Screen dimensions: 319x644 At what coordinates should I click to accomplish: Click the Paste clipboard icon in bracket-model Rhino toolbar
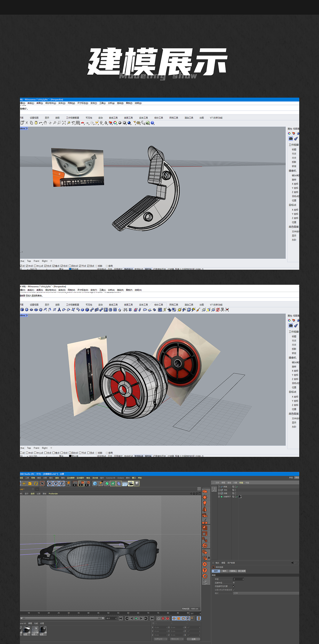(36, 123)
